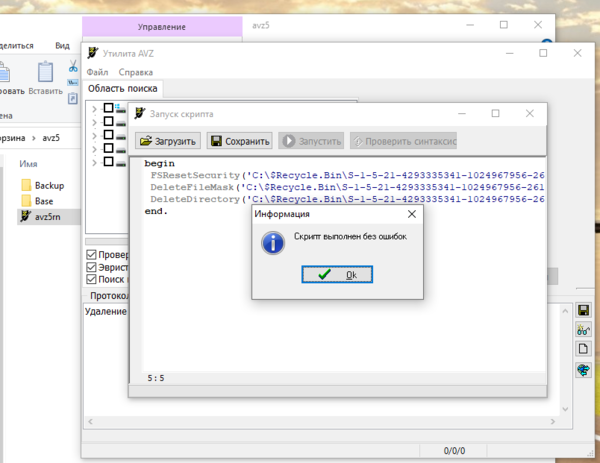Click avz5 in Explorer breadcrumb path
The width and height of the screenshot is (600, 463).
click(51, 138)
